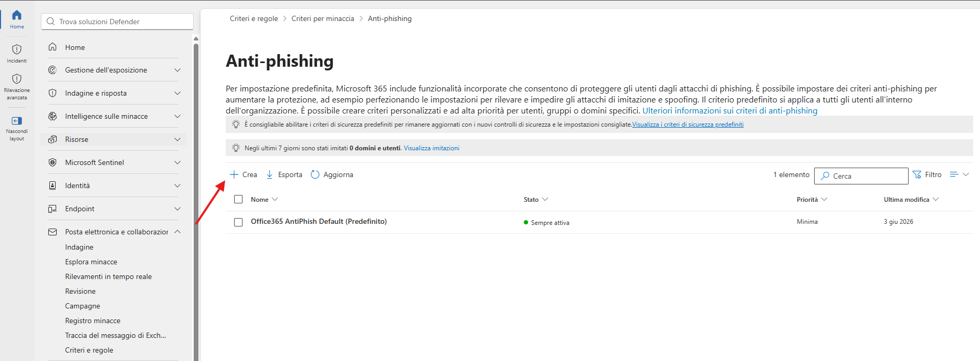The width and height of the screenshot is (980, 361).
Task: Collapse Posta elettronica e collaborazione section
Action: 177,232
